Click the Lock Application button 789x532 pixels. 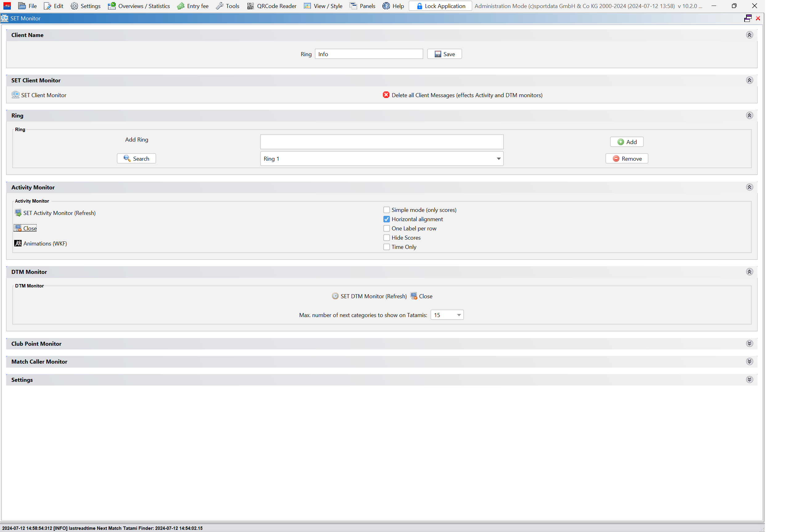pyautogui.click(x=440, y=6)
